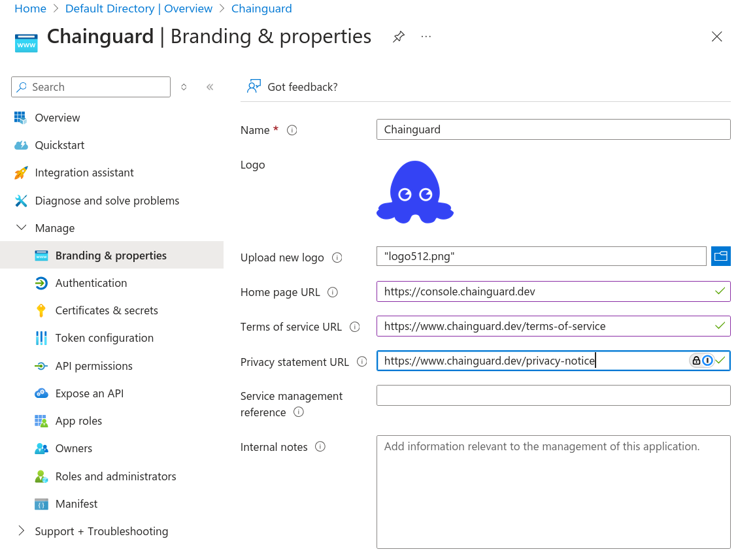738x560 pixels.
Task: Pin the Branding & properties page
Action: tap(399, 37)
